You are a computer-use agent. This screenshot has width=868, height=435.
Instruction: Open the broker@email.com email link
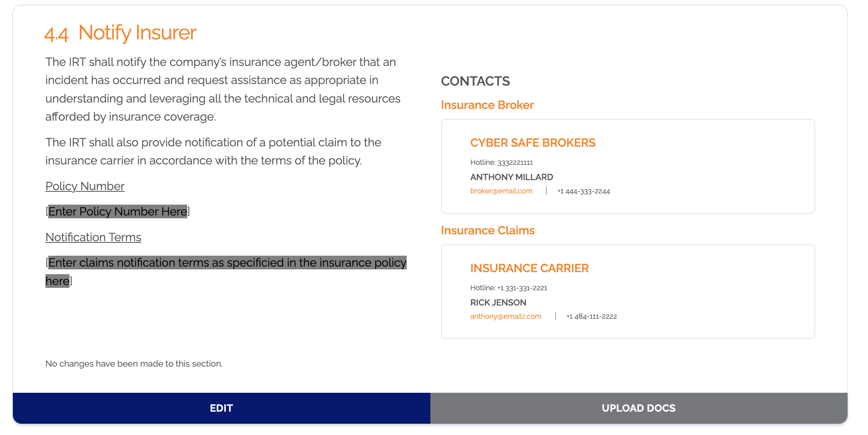click(x=501, y=191)
